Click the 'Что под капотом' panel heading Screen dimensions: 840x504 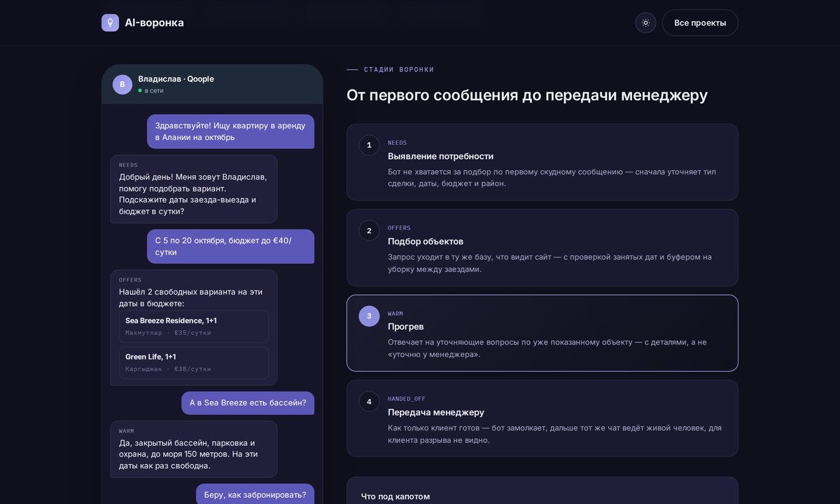395,496
